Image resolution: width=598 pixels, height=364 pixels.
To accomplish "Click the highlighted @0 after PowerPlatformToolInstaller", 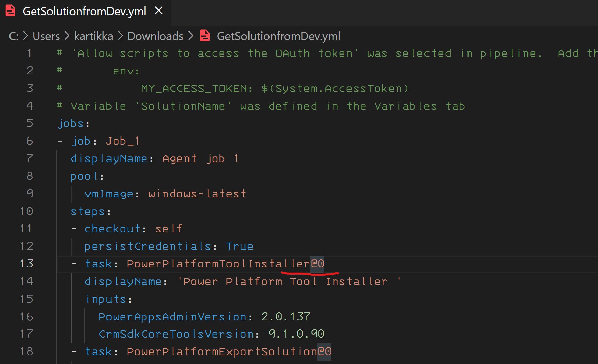I will [318, 264].
